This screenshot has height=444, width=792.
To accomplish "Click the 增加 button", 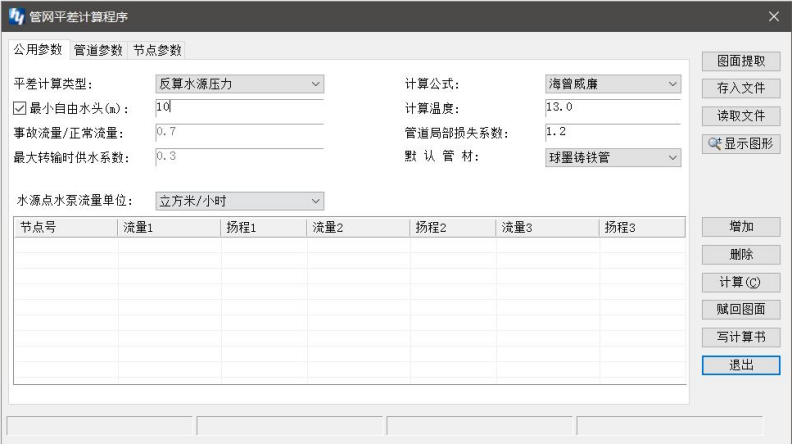I will (741, 227).
